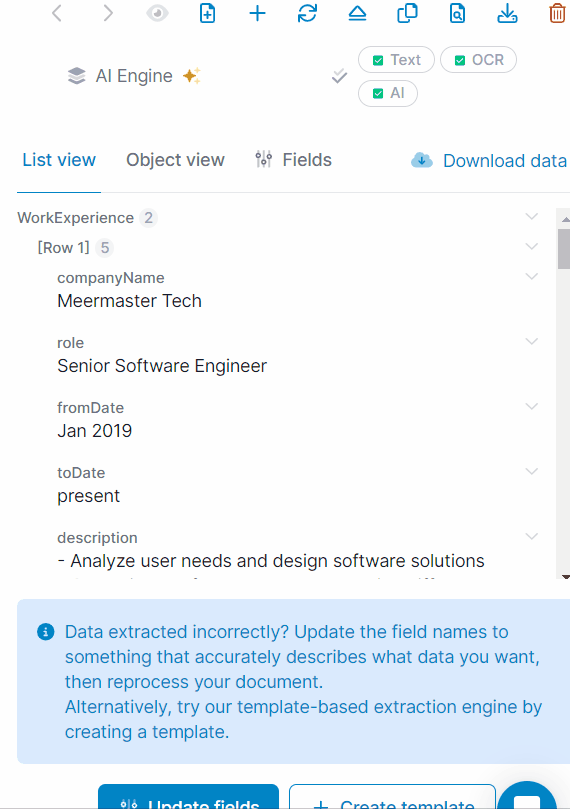This screenshot has height=809, width=570.
Task: Click the cloud download icon
Action: [422, 160]
